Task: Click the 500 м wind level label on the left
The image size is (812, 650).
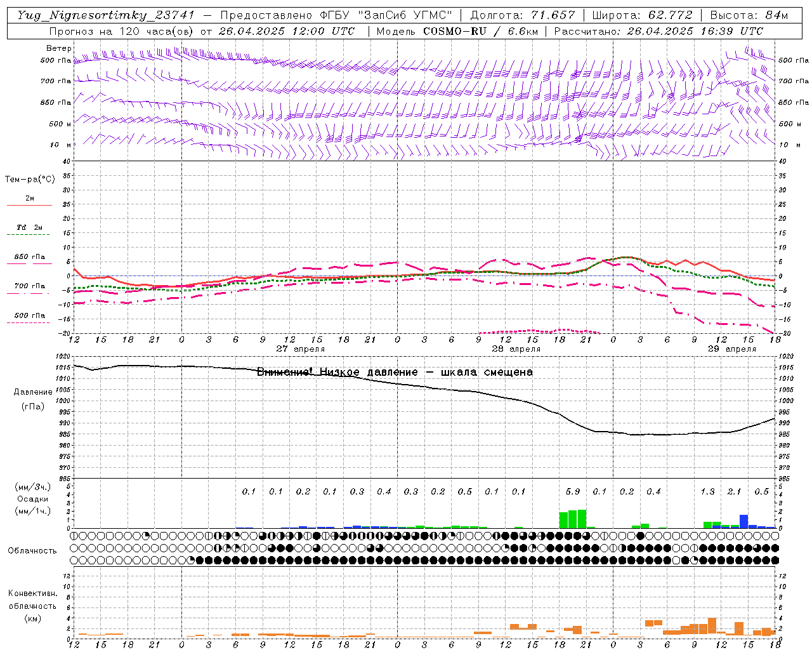Action: tap(60, 124)
